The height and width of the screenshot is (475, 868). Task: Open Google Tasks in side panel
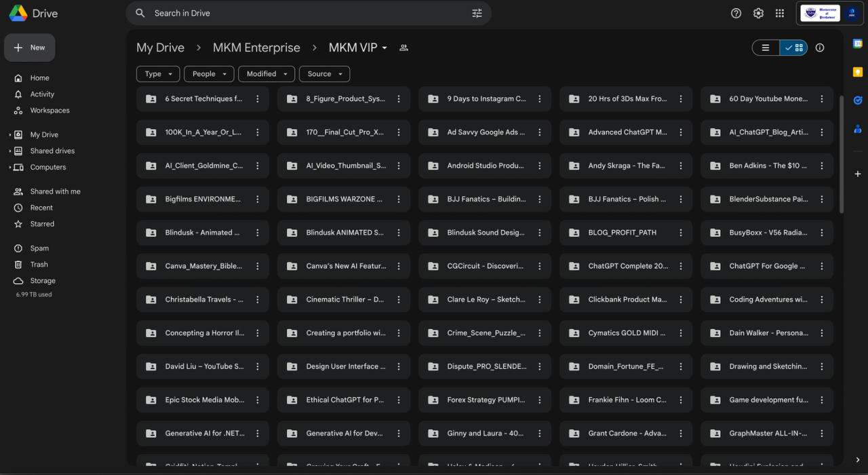pos(858,100)
